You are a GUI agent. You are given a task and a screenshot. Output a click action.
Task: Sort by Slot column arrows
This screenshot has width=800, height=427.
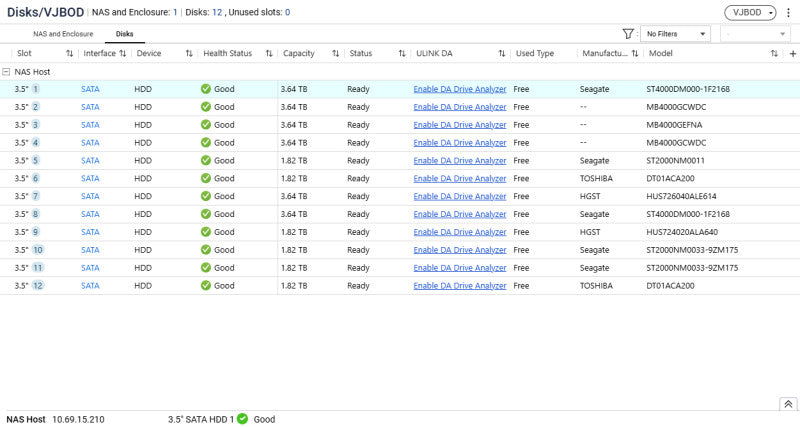[69, 54]
